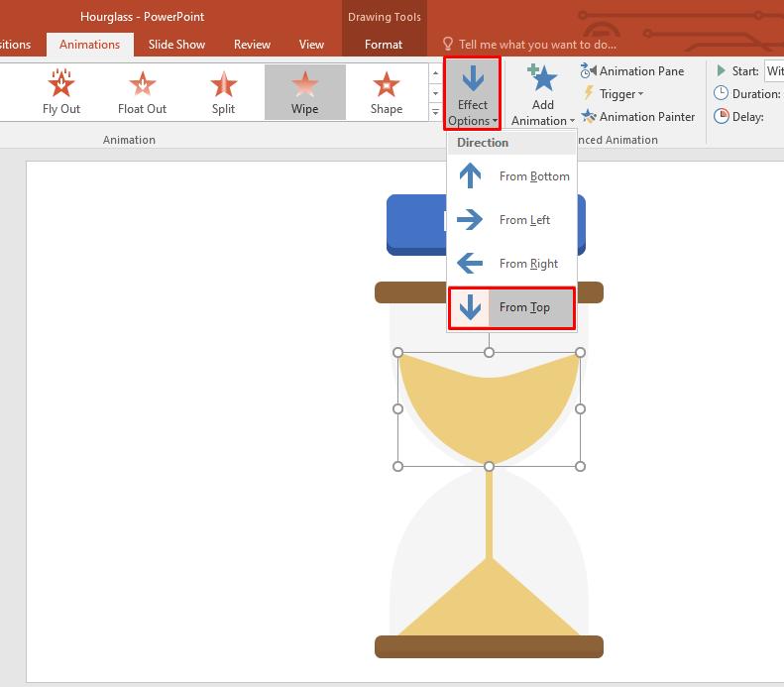Viewport: 784px width, 687px height.
Task: Select the blue rounded rectangle shape
Action: tap(416, 224)
